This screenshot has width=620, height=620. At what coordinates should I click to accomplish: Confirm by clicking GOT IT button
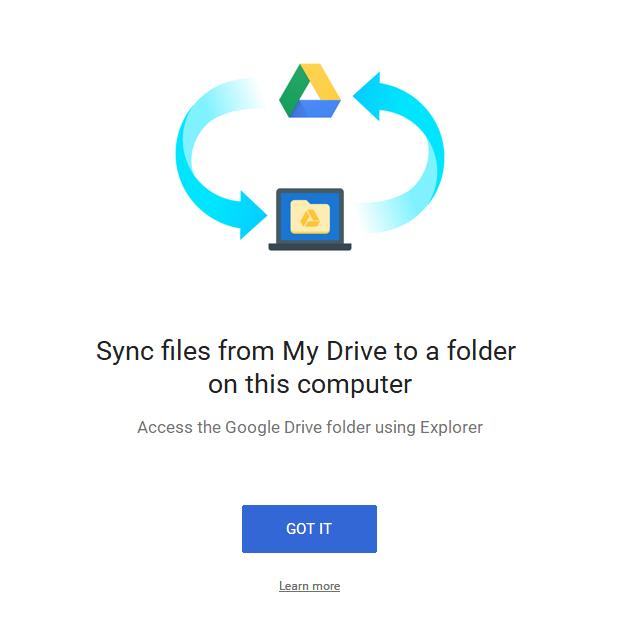(x=309, y=529)
